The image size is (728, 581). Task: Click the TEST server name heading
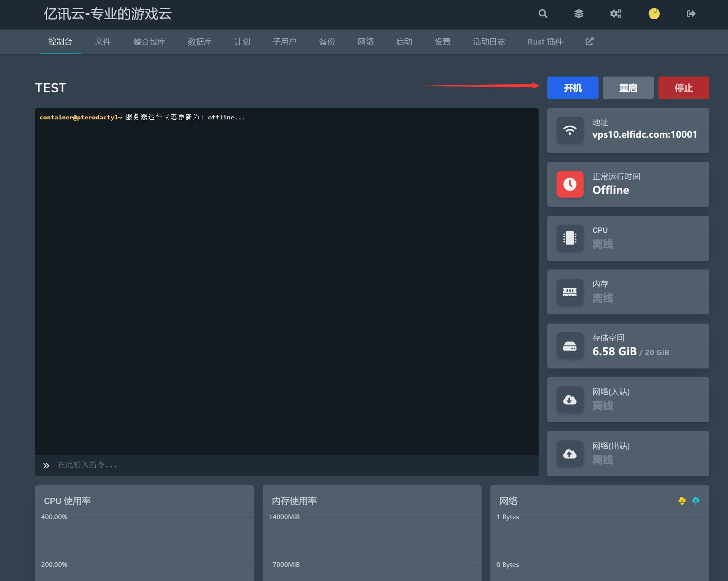coord(51,88)
